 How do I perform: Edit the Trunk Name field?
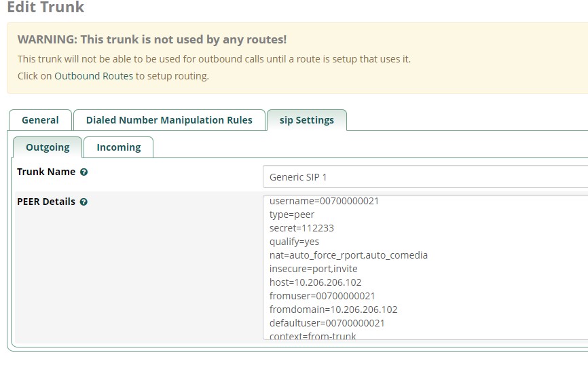click(x=425, y=176)
